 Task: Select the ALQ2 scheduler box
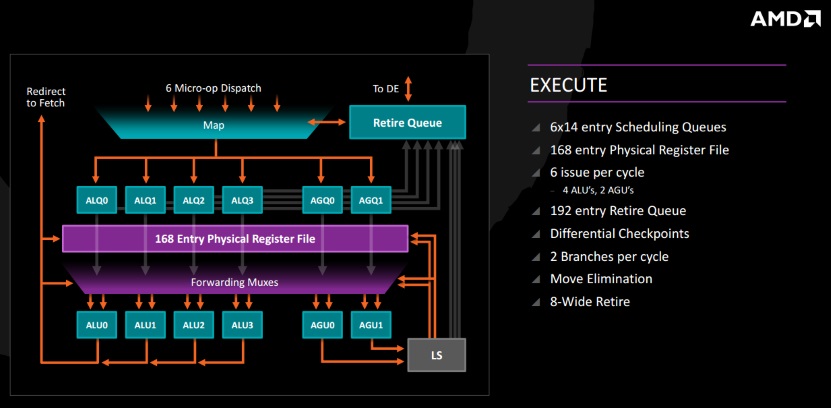pyautogui.click(x=193, y=200)
